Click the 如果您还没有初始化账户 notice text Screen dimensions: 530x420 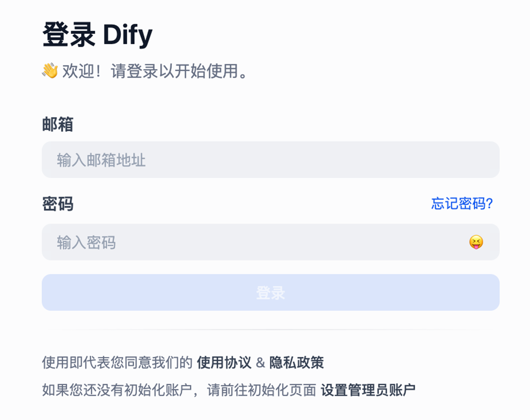tap(117, 390)
